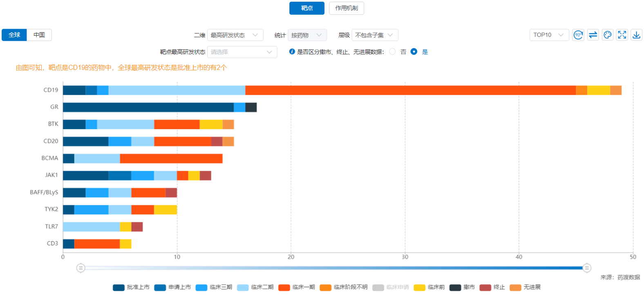644x296 pixels.
Task: Click the BAFF/BLyS axis label
Action: (x=44, y=192)
